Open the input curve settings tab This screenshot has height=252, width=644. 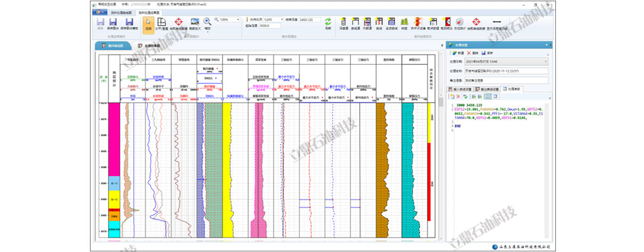tap(460, 89)
